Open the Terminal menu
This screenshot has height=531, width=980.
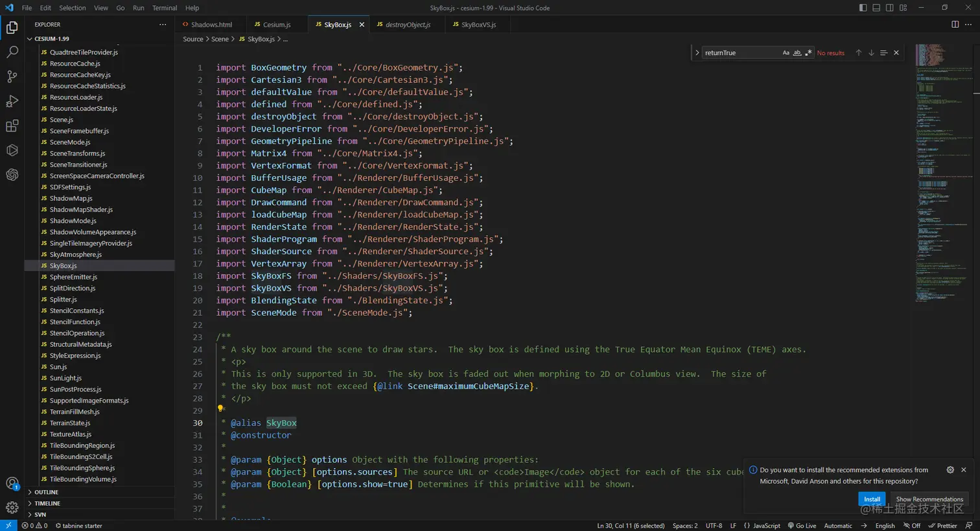[165, 8]
